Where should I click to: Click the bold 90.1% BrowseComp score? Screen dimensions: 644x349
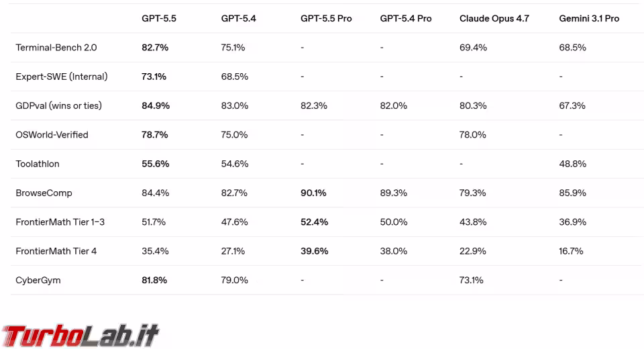(313, 193)
